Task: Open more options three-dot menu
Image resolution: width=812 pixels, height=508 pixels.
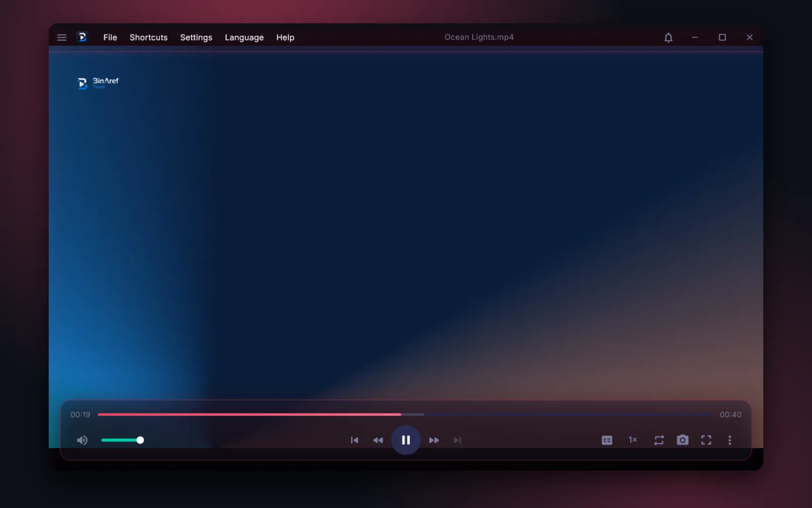Action: [730, 440]
